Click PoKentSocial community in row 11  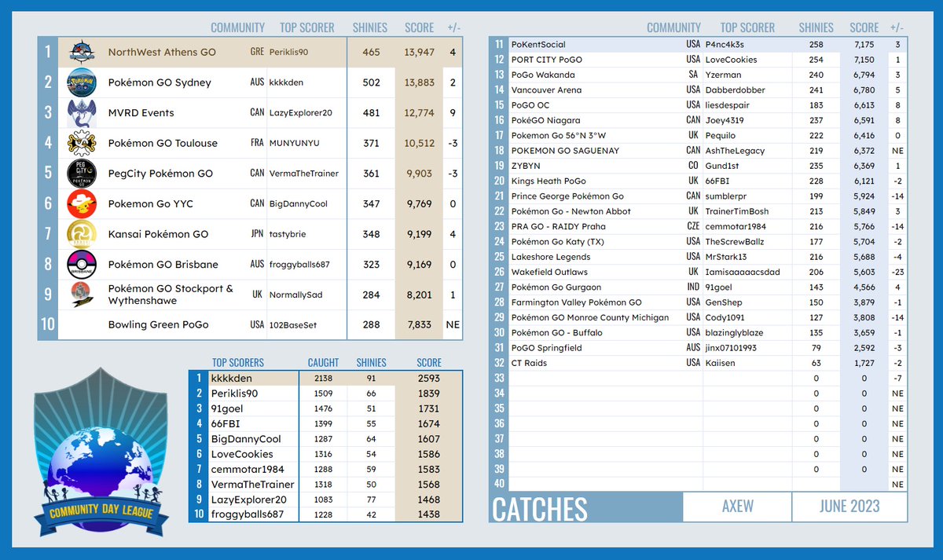click(x=538, y=45)
